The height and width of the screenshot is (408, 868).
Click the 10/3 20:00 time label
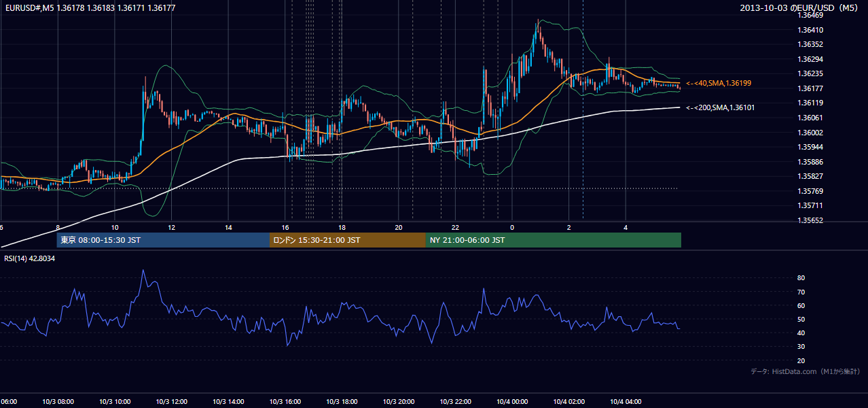[399, 401]
